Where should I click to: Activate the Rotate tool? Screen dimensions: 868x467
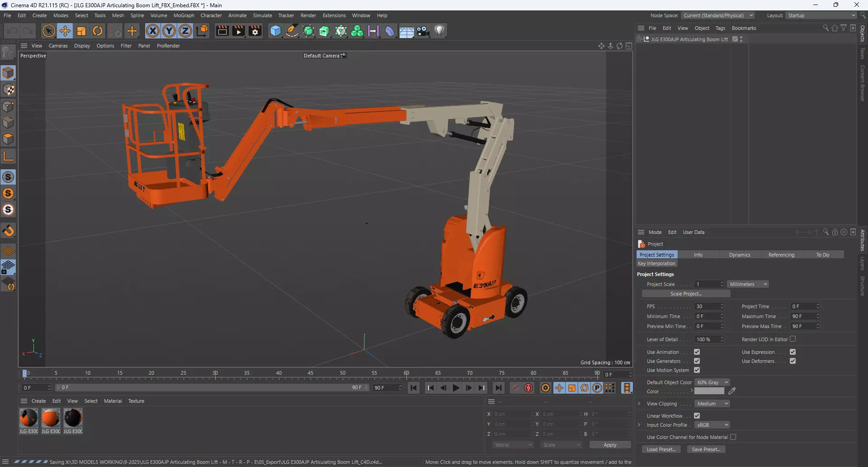pos(98,31)
